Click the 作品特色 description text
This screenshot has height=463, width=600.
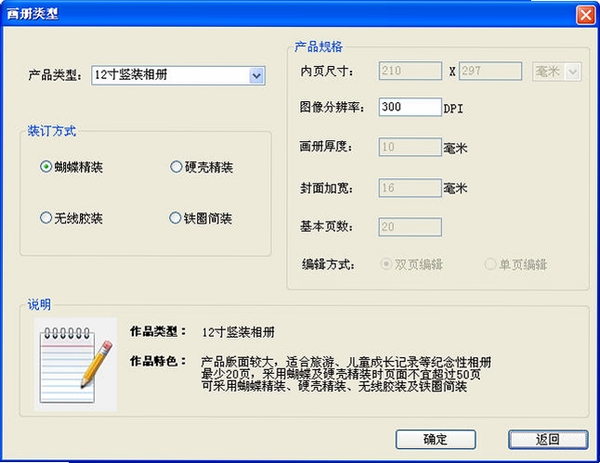point(346,374)
